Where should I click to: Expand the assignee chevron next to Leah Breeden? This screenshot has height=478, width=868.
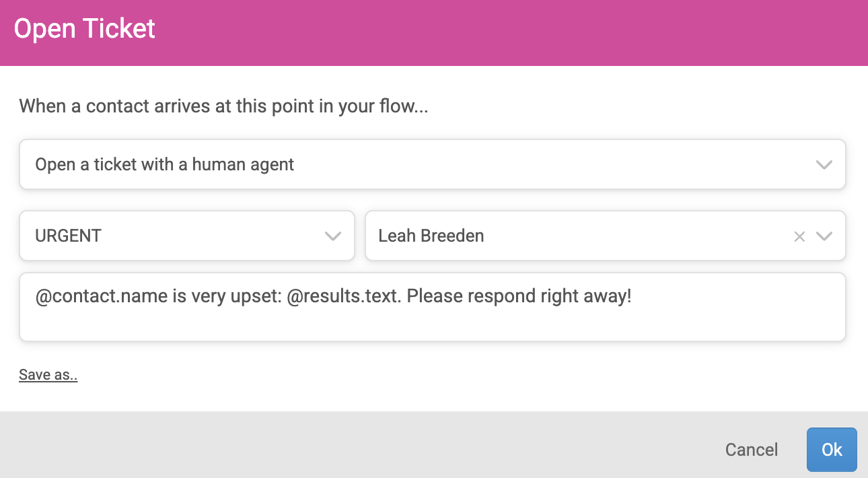click(824, 236)
